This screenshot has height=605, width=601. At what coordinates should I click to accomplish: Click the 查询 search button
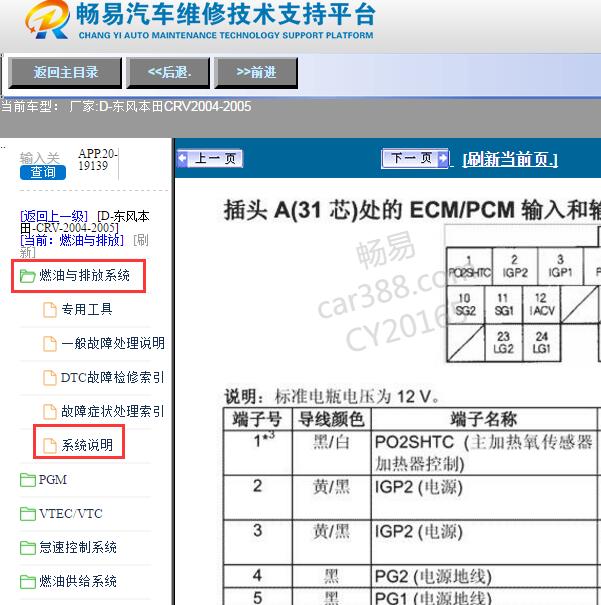pyautogui.click(x=43, y=172)
